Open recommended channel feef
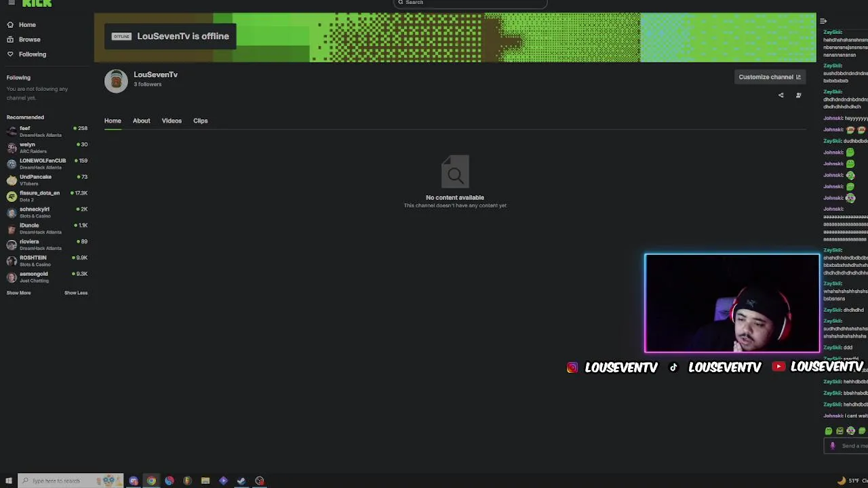Image resolution: width=868 pixels, height=488 pixels. pyautogui.click(x=47, y=131)
